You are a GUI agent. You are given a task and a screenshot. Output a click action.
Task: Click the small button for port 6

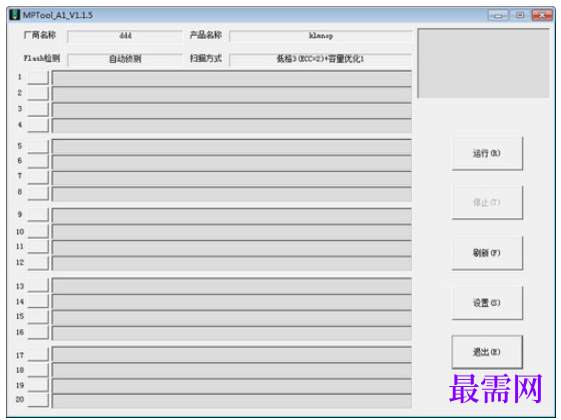38,161
